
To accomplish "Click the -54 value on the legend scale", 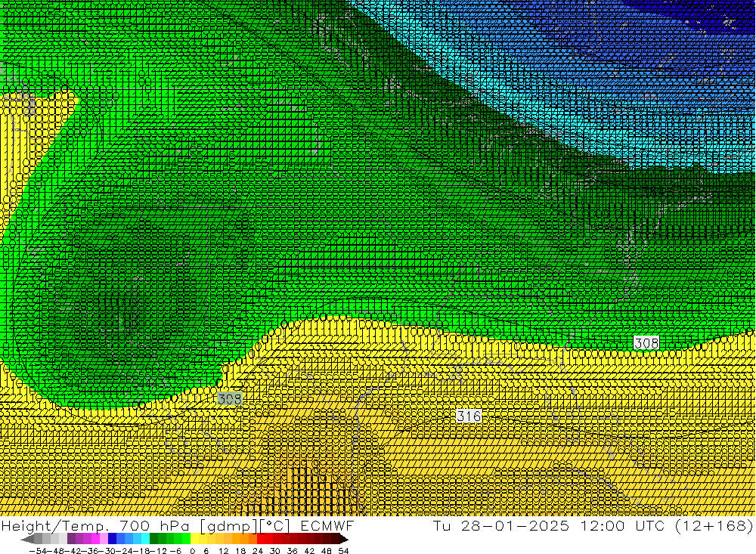I will point(37,551).
